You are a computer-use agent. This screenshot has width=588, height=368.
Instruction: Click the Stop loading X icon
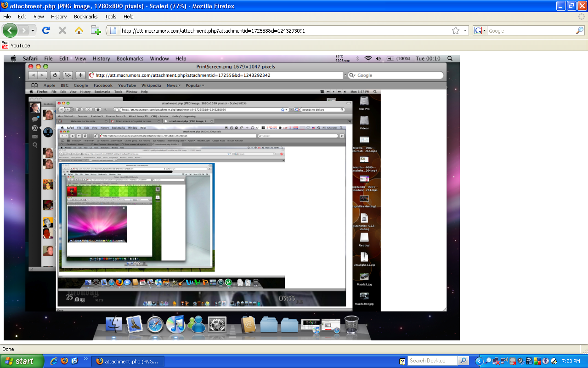[x=62, y=30]
